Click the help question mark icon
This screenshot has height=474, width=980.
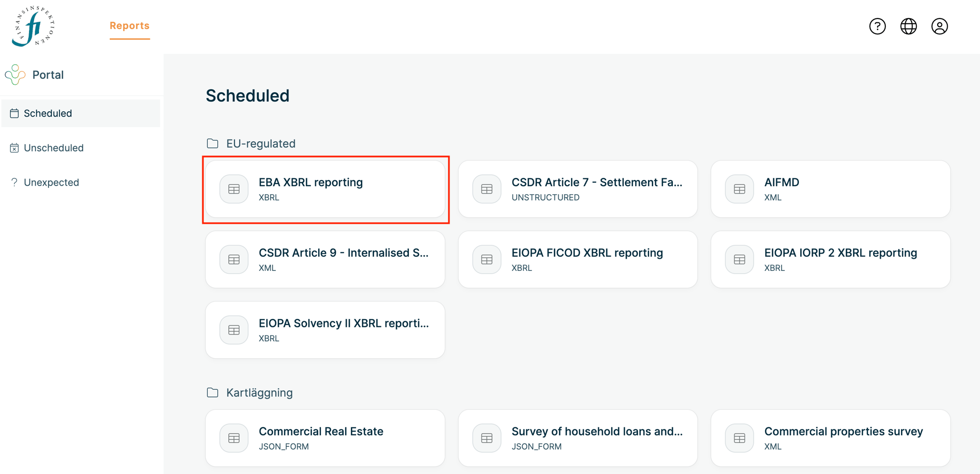(877, 26)
